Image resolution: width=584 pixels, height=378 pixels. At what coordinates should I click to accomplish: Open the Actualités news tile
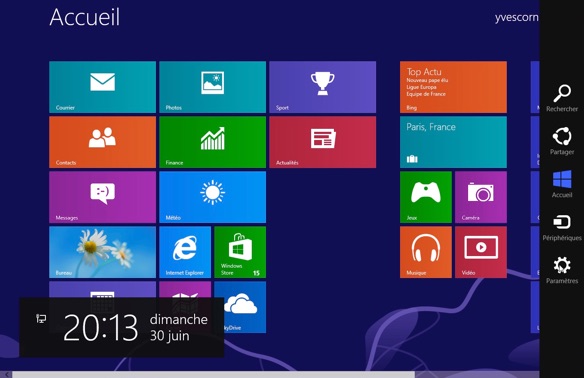pos(323,142)
